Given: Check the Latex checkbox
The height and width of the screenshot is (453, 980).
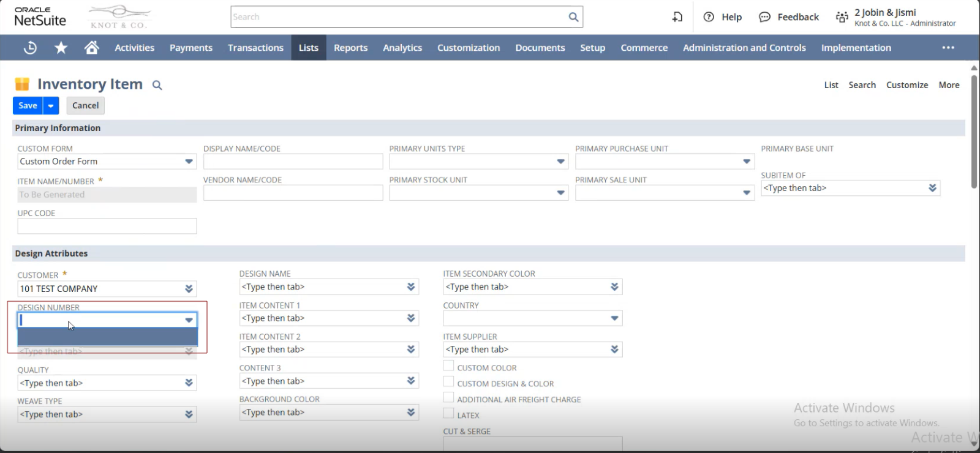Looking at the screenshot, I should [x=449, y=414].
